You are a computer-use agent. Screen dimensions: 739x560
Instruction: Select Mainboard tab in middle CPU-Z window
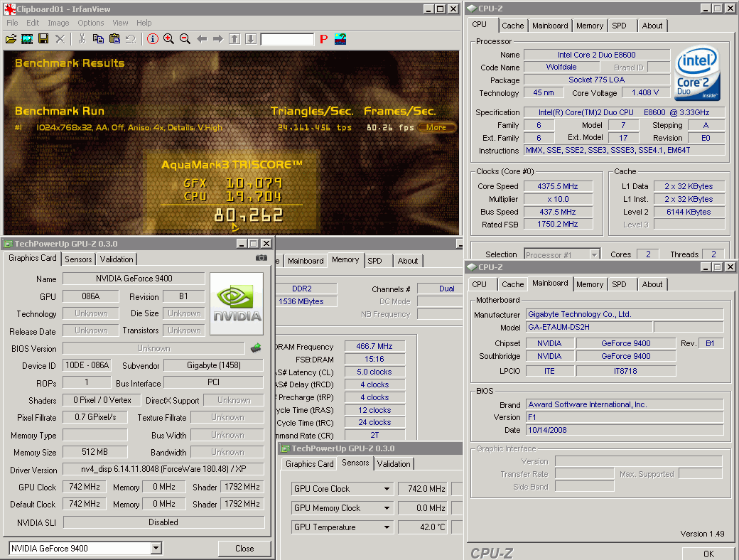click(306, 261)
